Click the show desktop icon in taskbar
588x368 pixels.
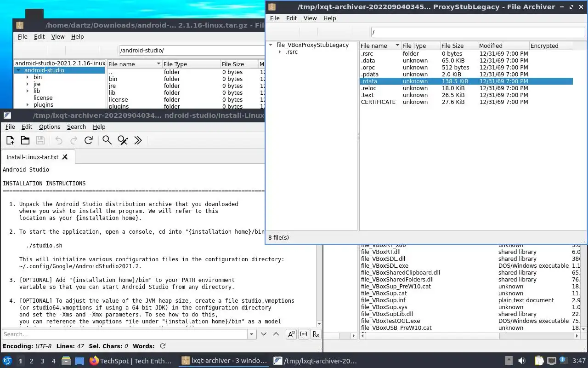(79, 361)
